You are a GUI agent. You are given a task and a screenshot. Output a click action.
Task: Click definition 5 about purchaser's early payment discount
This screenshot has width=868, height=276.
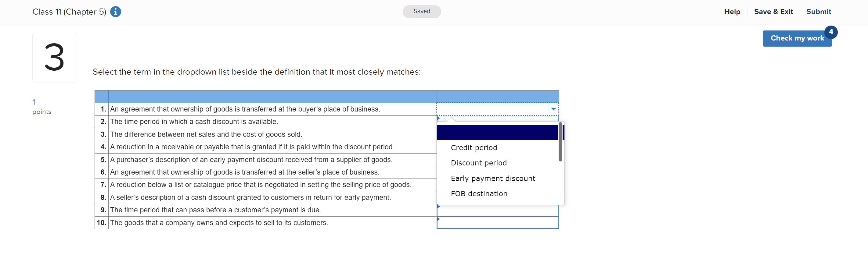(x=251, y=160)
